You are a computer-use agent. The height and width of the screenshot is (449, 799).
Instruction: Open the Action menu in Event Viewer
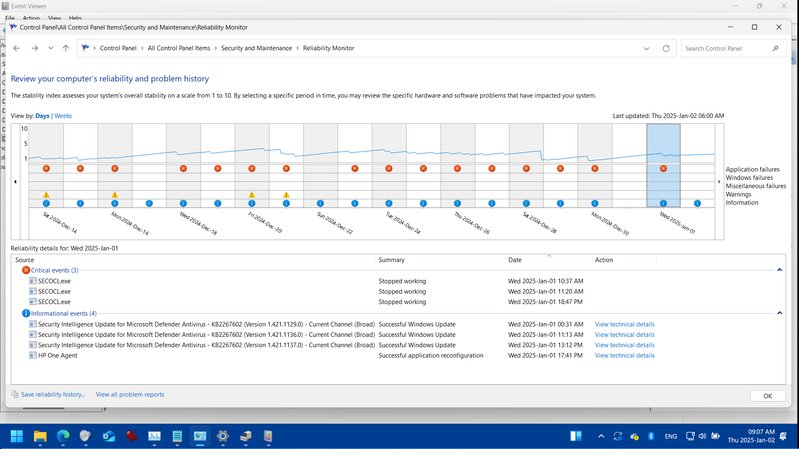[31, 18]
